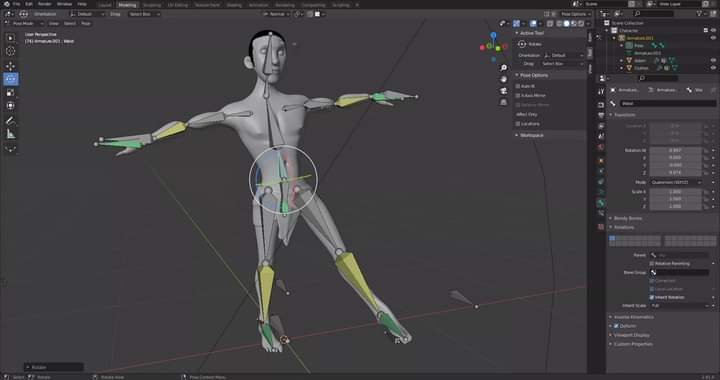This screenshot has height=380, width=720.
Task: Switch to the UV Editing workspace tab
Action: [178, 5]
